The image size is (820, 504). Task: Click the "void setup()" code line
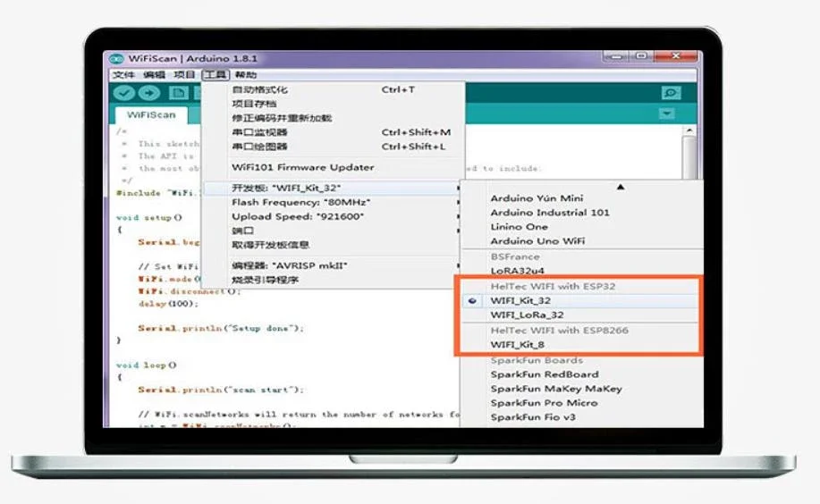pyautogui.click(x=149, y=217)
